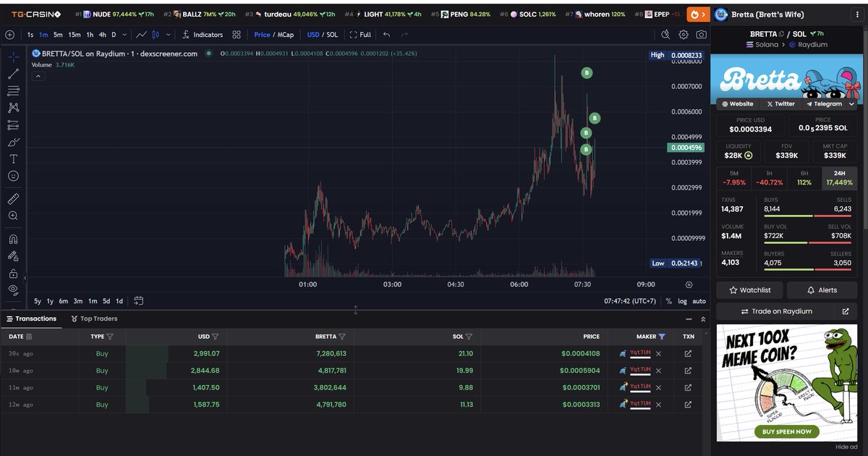Image resolution: width=868 pixels, height=456 pixels.
Task: Toggle magnet mode for drawings
Action: coord(13,239)
